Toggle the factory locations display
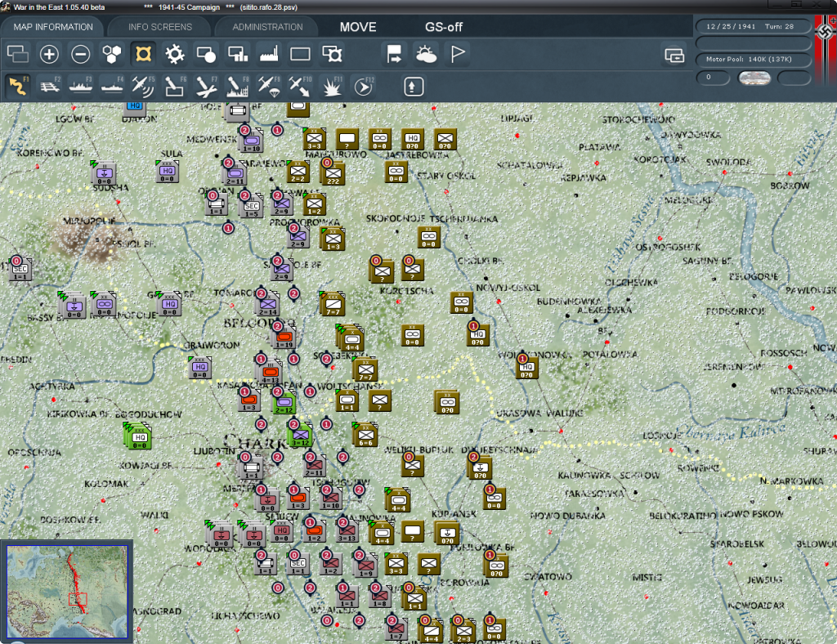837x644 pixels. (269, 54)
